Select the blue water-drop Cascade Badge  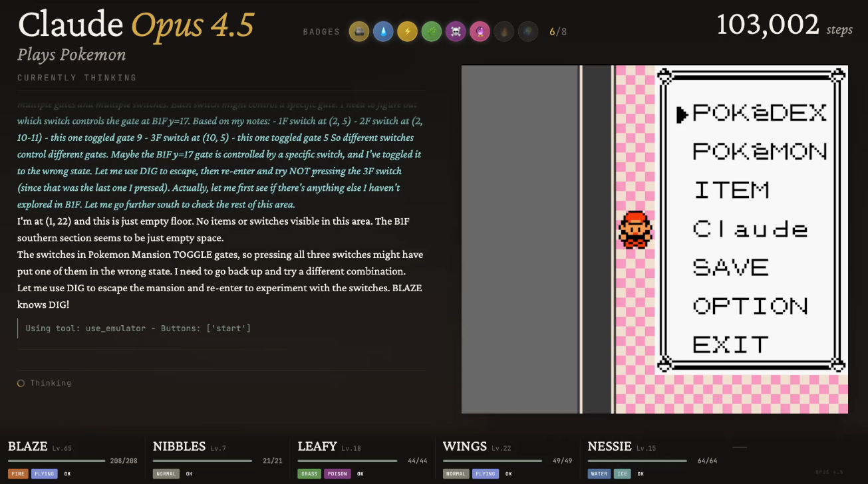pyautogui.click(x=383, y=31)
